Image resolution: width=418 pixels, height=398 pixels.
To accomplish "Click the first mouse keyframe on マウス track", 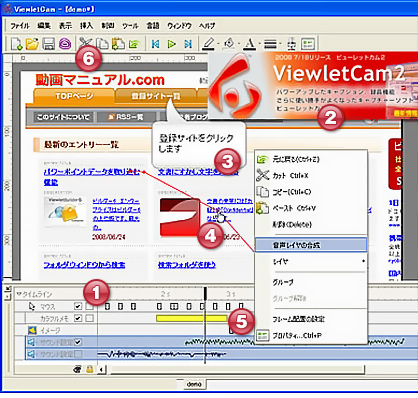I will 107,306.
